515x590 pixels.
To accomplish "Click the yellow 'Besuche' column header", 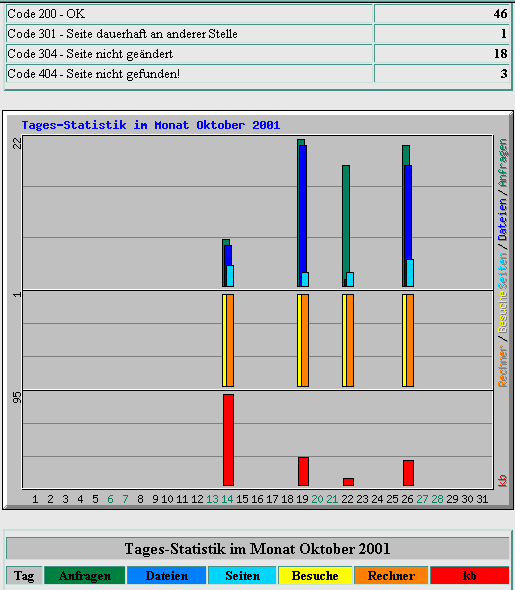I will 315,576.
